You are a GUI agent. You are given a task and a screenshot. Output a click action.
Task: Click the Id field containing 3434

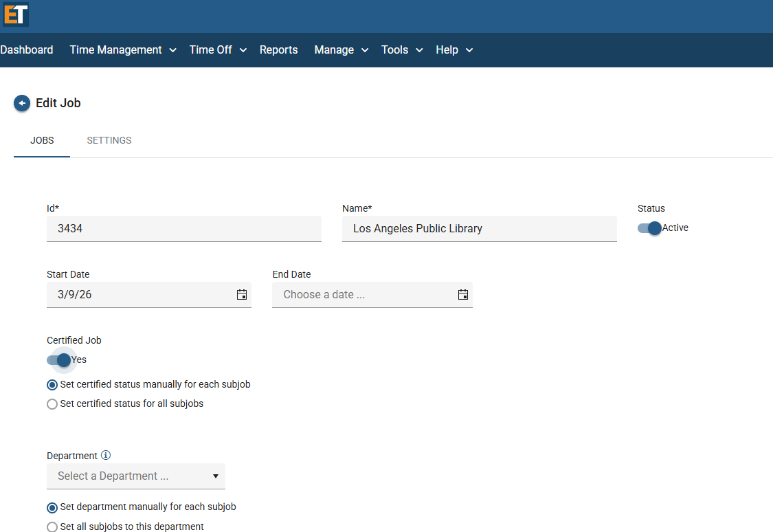pyautogui.click(x=184, y=229)
